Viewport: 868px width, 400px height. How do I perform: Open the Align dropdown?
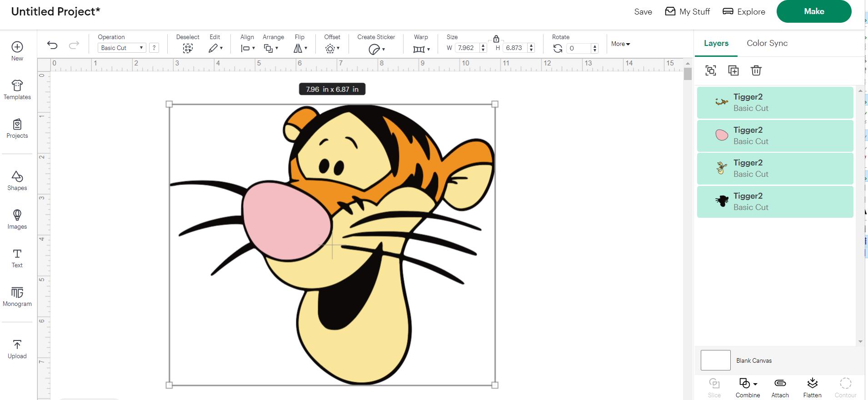248,48
